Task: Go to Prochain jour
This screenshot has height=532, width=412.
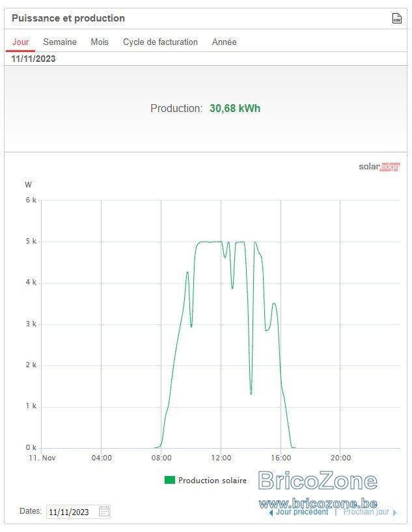Action: click(x=366, y=512)
